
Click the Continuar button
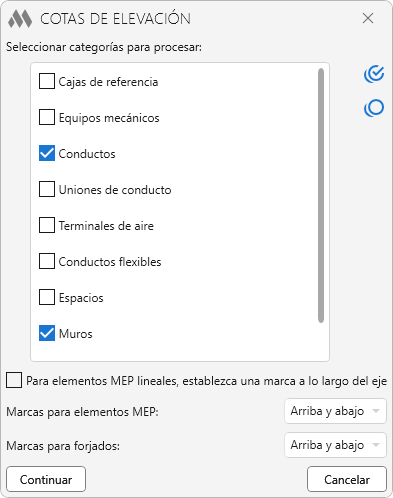pos(46,479)
